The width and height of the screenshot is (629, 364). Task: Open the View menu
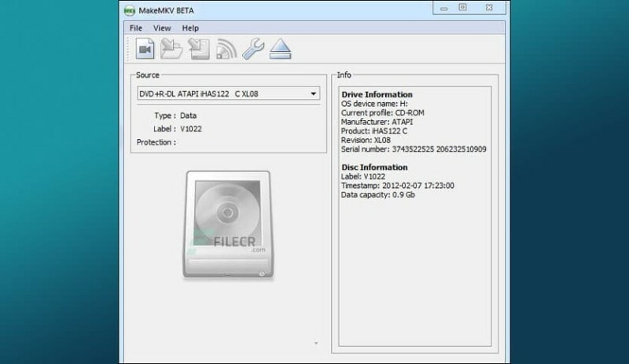click(x=162, y=28)
